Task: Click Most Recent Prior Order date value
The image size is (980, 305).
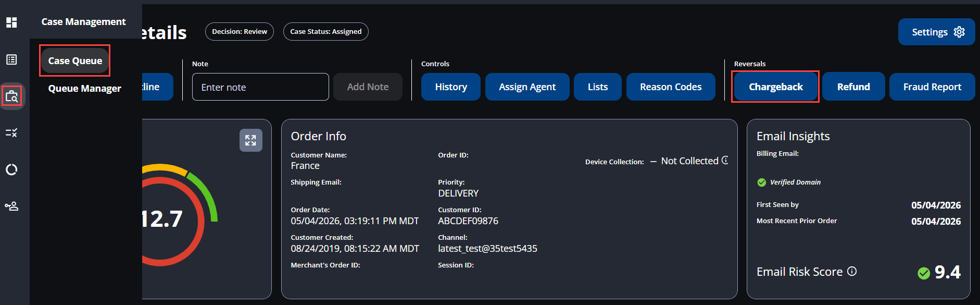Action: coord(936,221)
